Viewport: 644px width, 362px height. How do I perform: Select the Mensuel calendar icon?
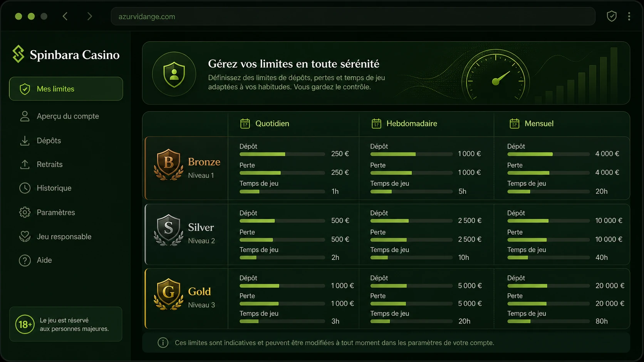[x=515, y=123]
